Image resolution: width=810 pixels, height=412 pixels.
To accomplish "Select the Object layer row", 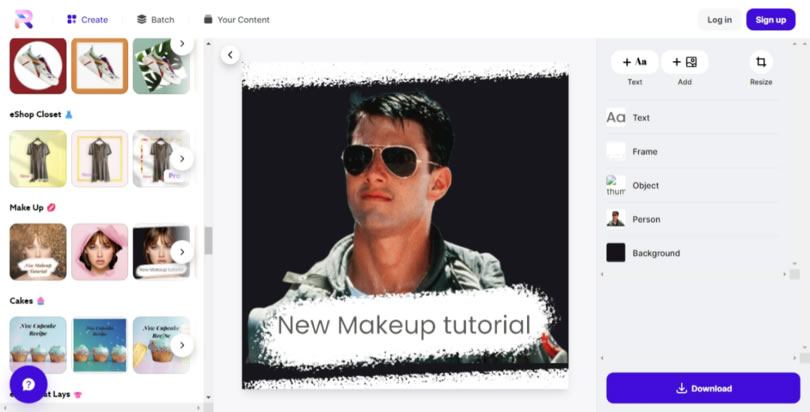I will (692, 185).
